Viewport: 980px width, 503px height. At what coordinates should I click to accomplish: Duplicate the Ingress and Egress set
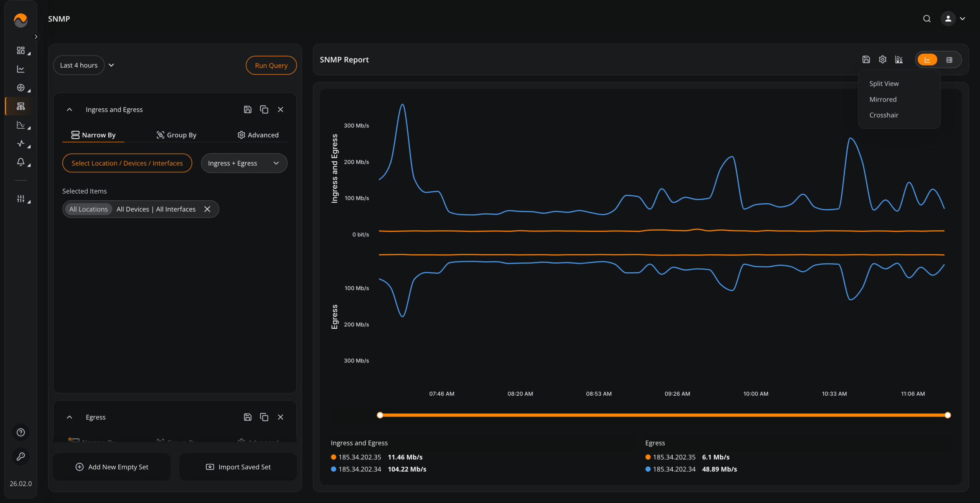[264, 110]
